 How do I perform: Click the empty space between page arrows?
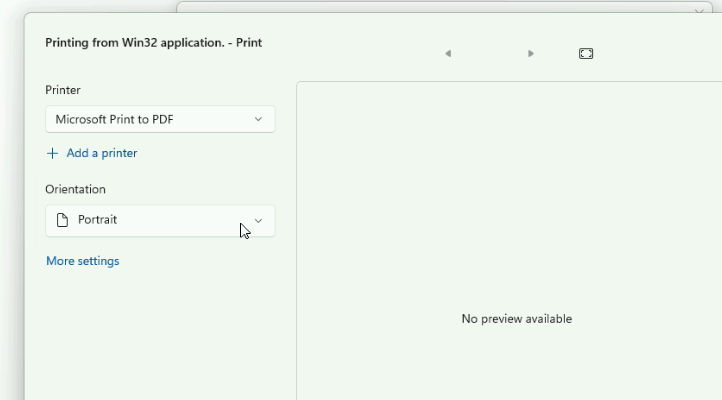pyautogui.click(x=489, y=54)
